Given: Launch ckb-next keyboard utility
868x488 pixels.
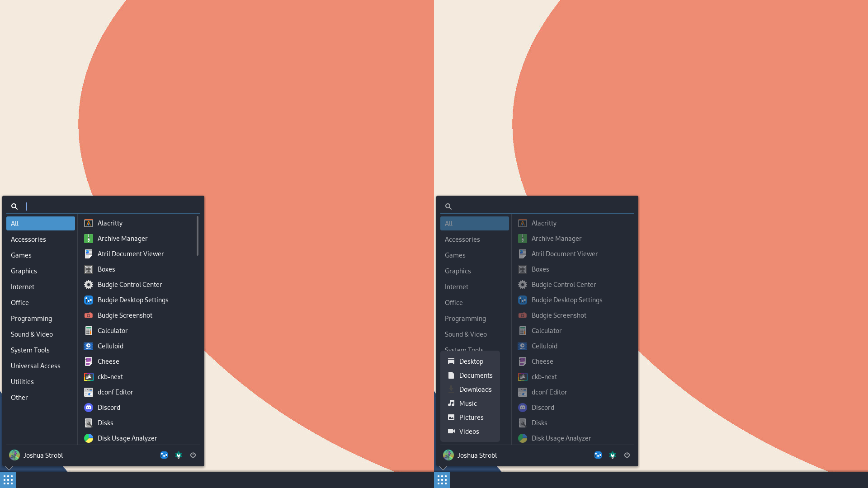Looking at the screenshot, I should click(110, 376).
